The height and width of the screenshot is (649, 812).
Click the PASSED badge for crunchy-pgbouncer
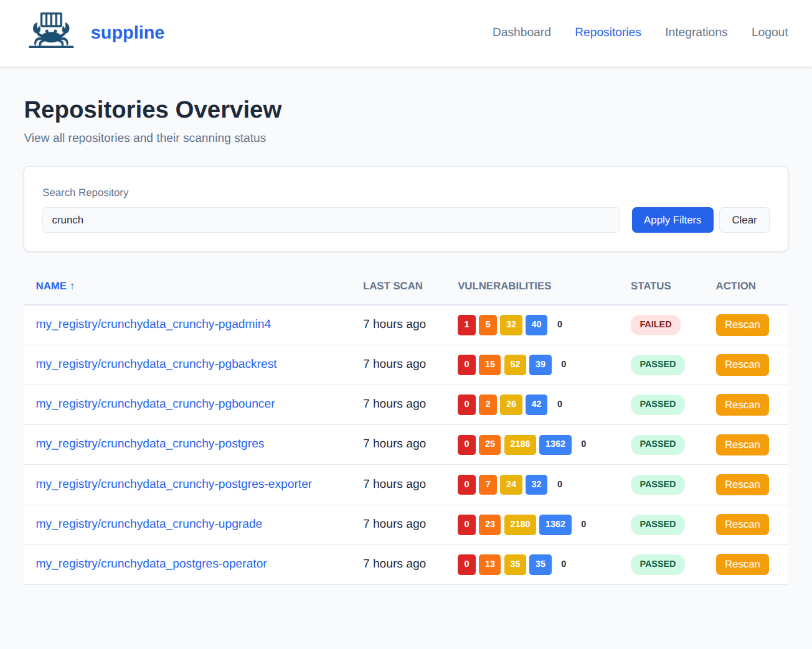[658, 404]
